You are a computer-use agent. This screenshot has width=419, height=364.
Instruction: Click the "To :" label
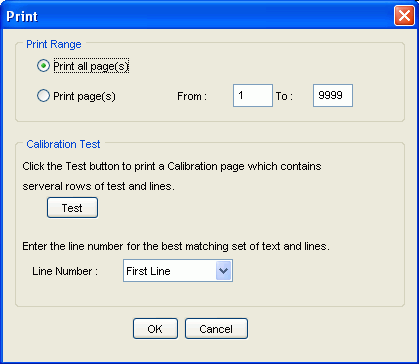[x=284, y=96]
